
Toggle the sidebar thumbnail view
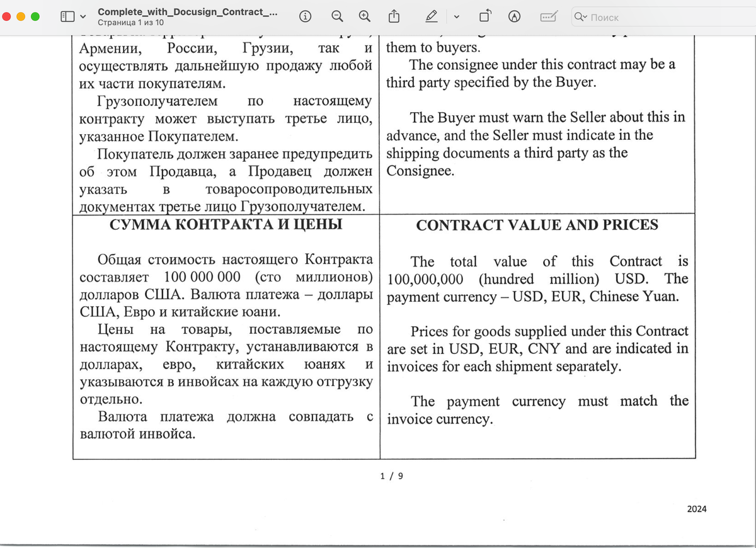(68, 17)
